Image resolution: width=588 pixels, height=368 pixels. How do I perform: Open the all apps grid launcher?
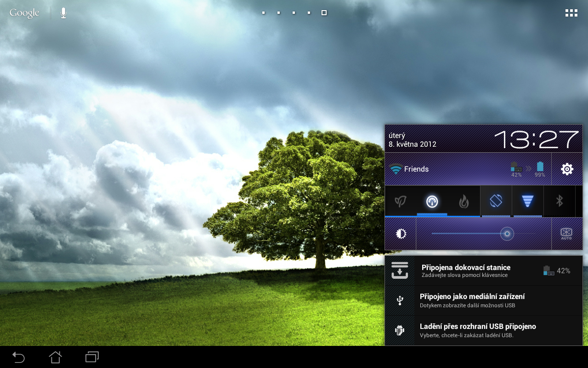tap(571, 12)
